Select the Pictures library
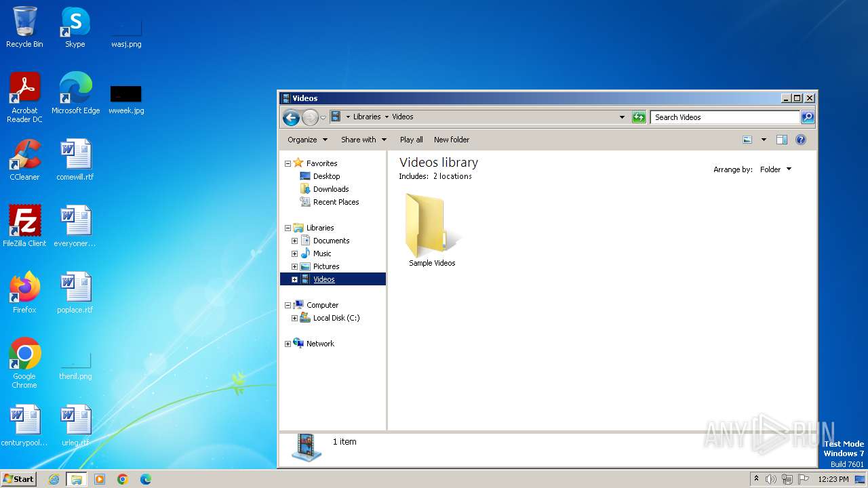Image resolution: width=868 pixels, height=488 pixels. pyautogui.click(x=326, y=266)
